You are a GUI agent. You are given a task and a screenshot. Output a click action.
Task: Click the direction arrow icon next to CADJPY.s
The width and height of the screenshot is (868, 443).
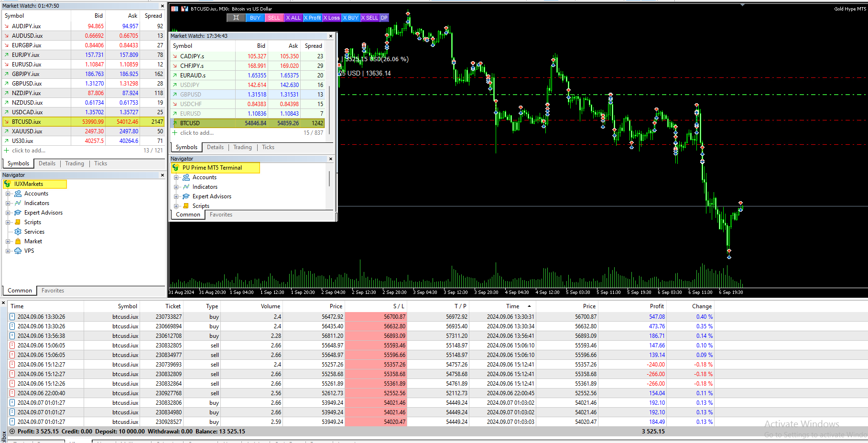click(x=175, y=56)
